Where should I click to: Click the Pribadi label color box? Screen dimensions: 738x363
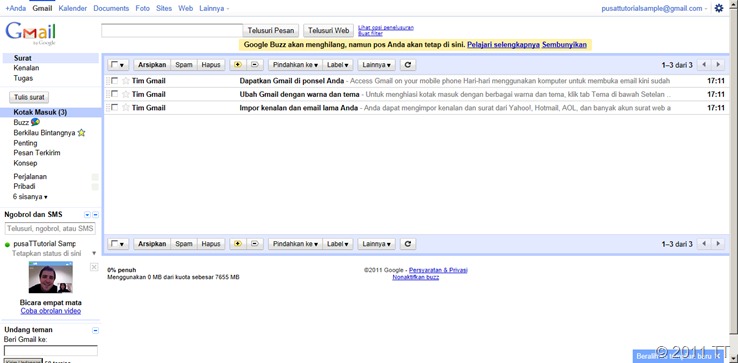(x=95, y=187)
